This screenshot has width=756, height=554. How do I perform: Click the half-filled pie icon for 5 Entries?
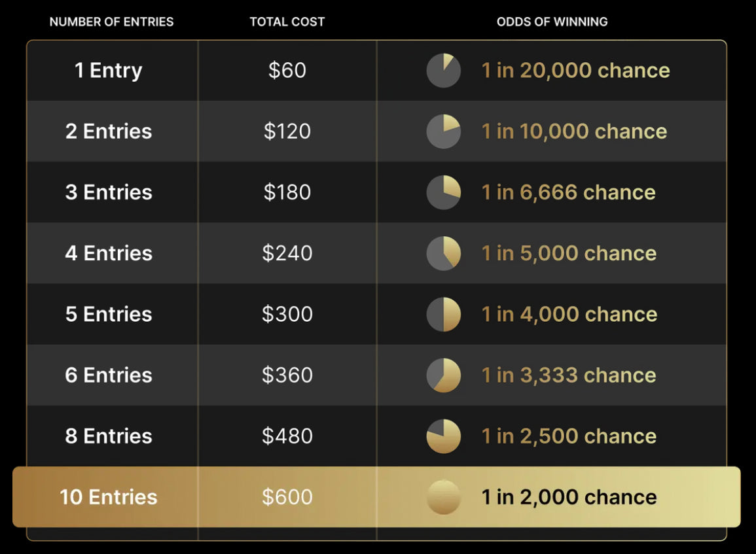(444, 314)
